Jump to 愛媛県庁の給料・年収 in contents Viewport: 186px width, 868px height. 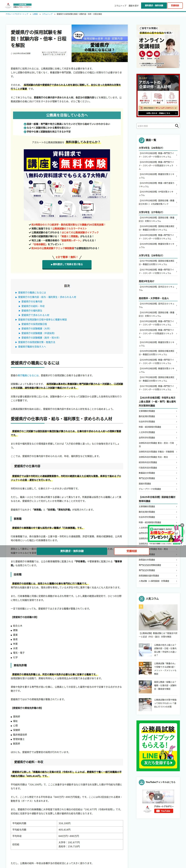coord(33,306)
